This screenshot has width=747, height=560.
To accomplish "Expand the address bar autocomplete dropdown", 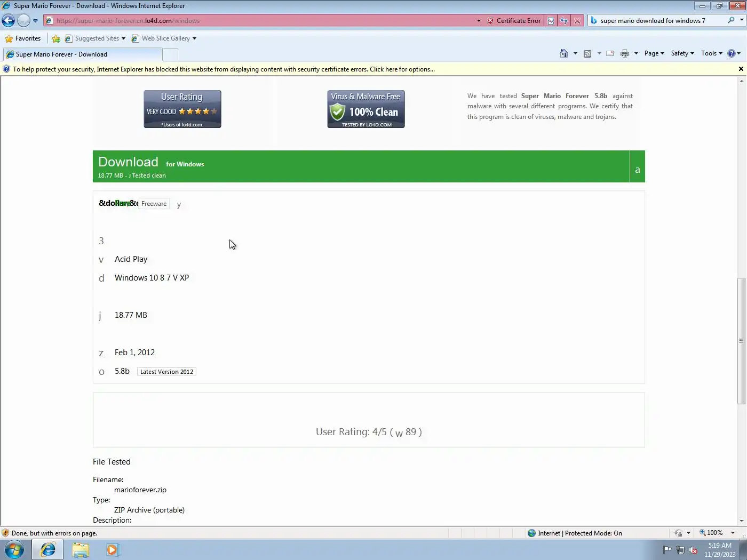I will click(x=479, y=21).
